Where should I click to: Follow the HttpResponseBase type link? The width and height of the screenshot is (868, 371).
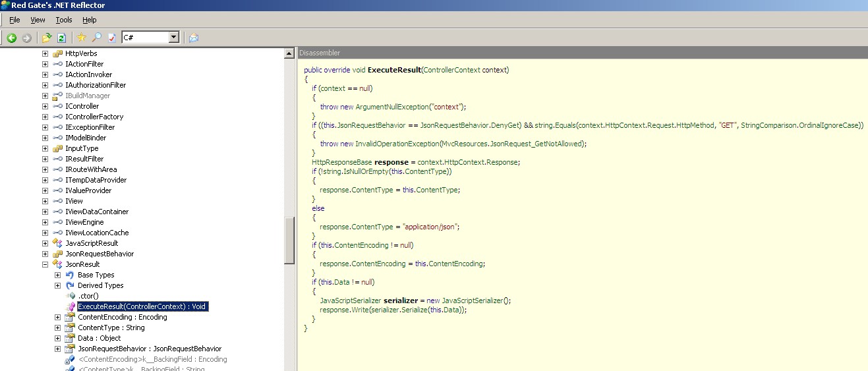tap(342, 162)
